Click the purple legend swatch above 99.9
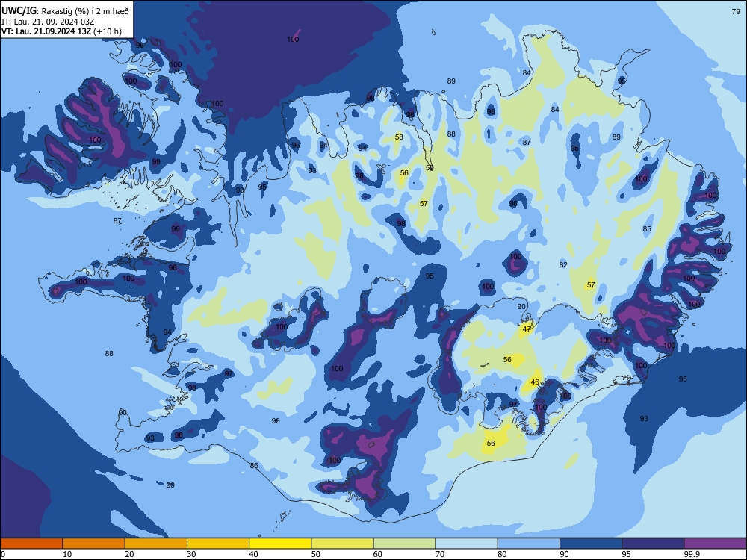 (715, 544)
